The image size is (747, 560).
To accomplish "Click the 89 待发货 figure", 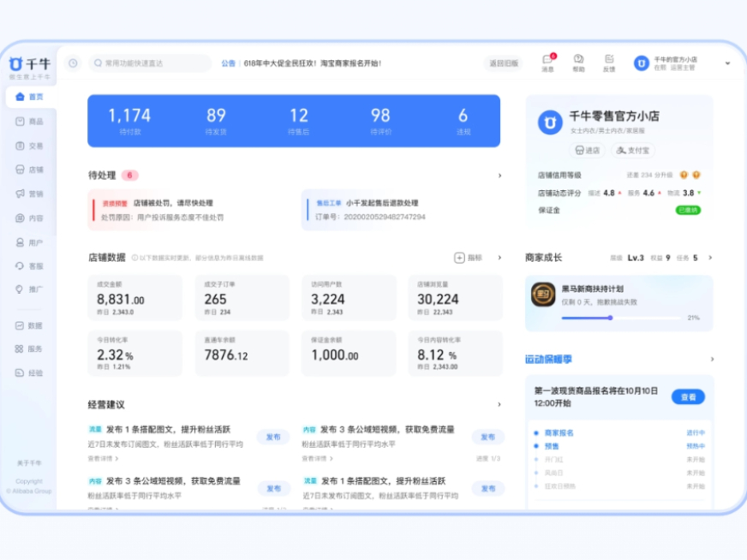I will [216, 121].
